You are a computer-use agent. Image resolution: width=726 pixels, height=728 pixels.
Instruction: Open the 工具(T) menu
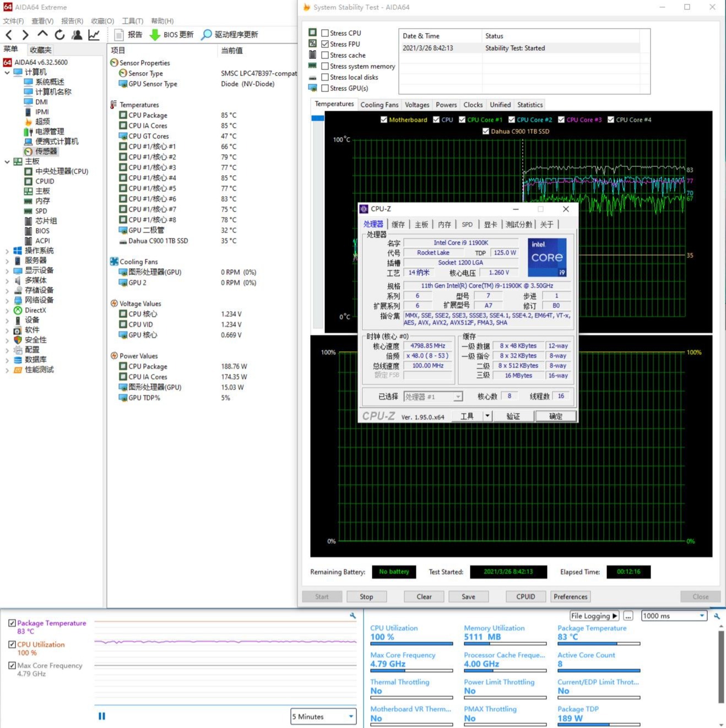(x=132, y=21)
